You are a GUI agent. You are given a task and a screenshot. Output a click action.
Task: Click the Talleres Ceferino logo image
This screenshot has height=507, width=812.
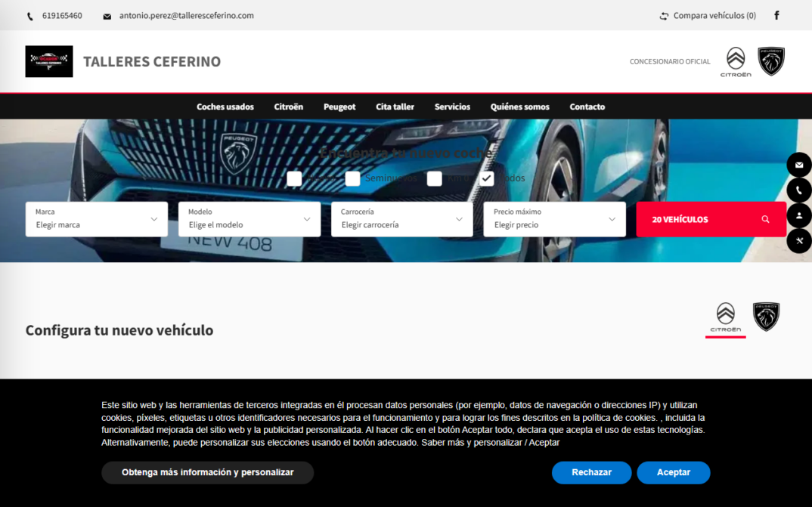(49, 61)
